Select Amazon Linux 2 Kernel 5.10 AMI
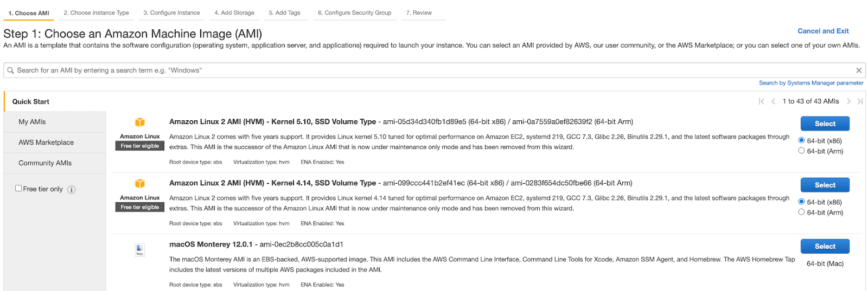868x291 pixels. click(x=825, y=124)
